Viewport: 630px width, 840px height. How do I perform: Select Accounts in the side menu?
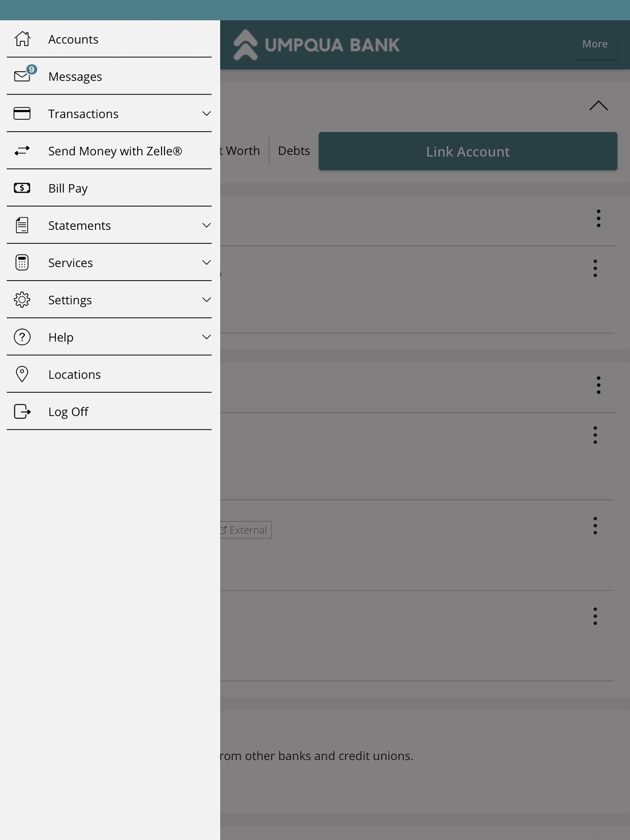pos(109,39)
